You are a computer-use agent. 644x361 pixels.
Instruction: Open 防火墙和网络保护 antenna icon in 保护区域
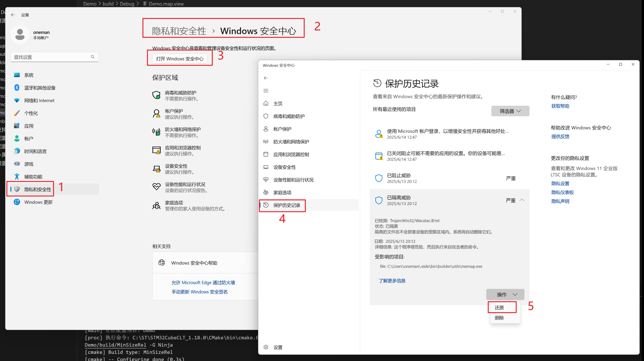[157, 132]
